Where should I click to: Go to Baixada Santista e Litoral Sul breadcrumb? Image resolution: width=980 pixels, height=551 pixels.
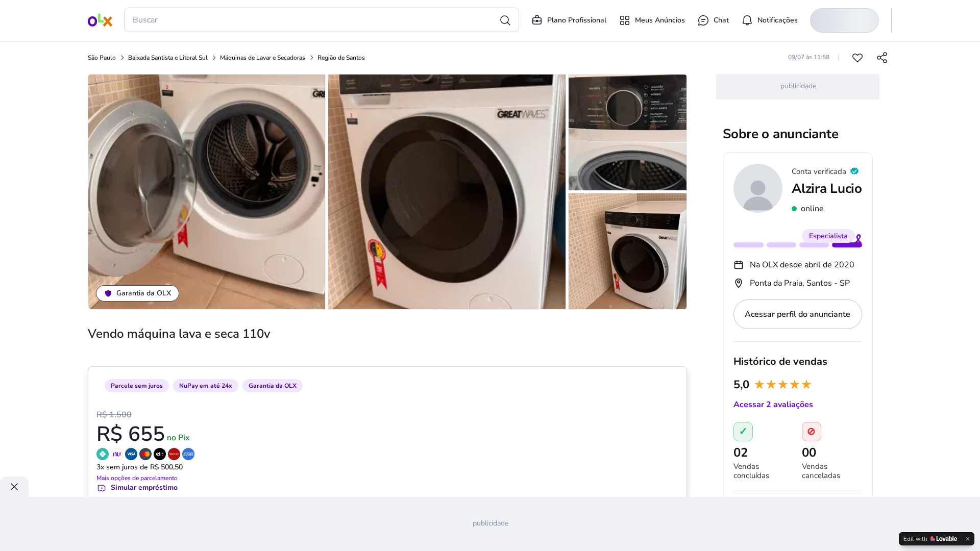[x=167, y=58]
